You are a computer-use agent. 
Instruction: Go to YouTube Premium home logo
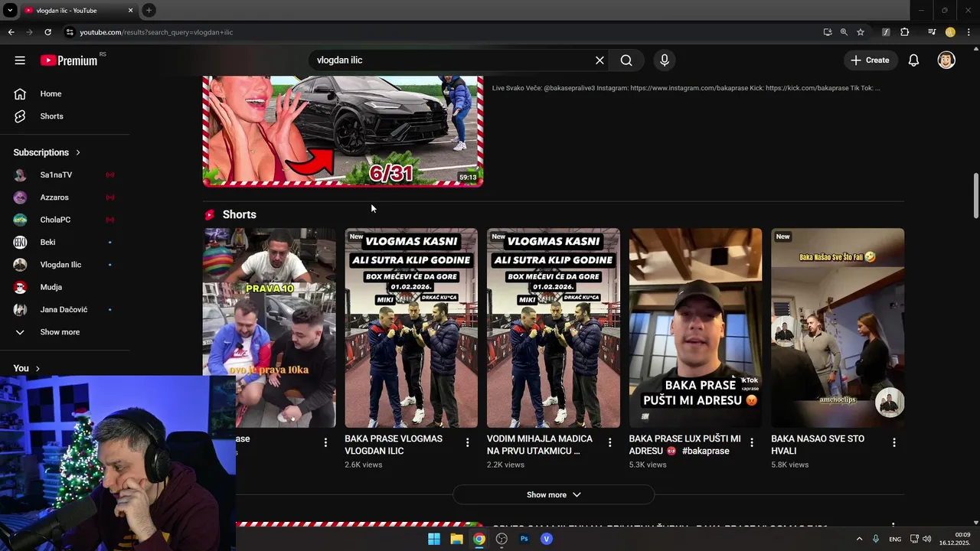[x=69, y=60]
